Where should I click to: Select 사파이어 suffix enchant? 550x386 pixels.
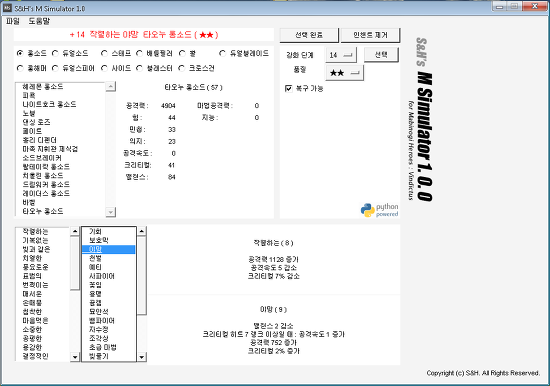pos(102,276)
